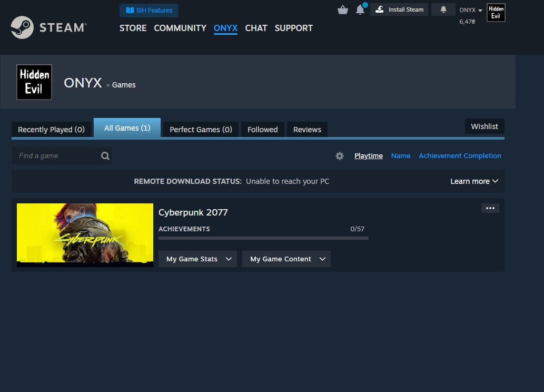Expand the My Game Content dropdown
The width and height of the screenshot is (544, 392).
(286, 259)
